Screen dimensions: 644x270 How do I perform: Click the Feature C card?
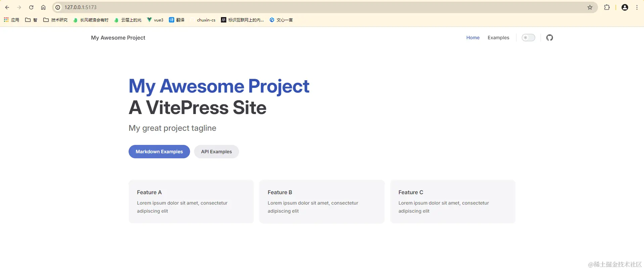pyautogui.click(x=453, y=202)
